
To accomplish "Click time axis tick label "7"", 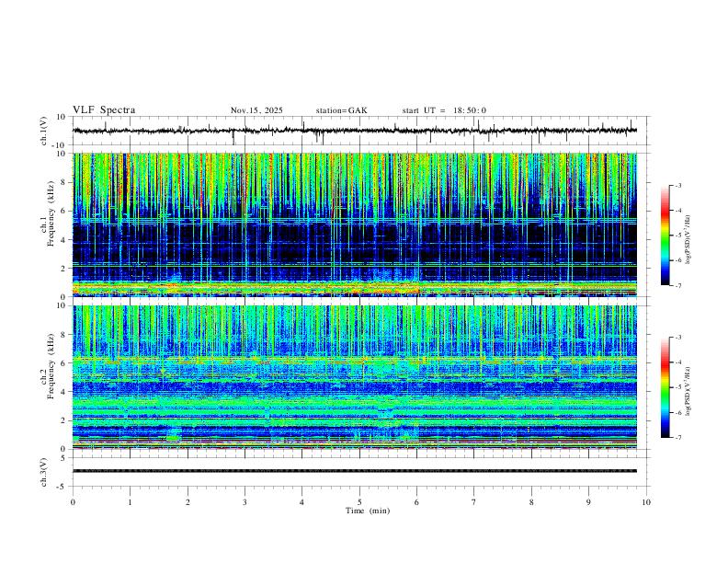I will point(474,502).
